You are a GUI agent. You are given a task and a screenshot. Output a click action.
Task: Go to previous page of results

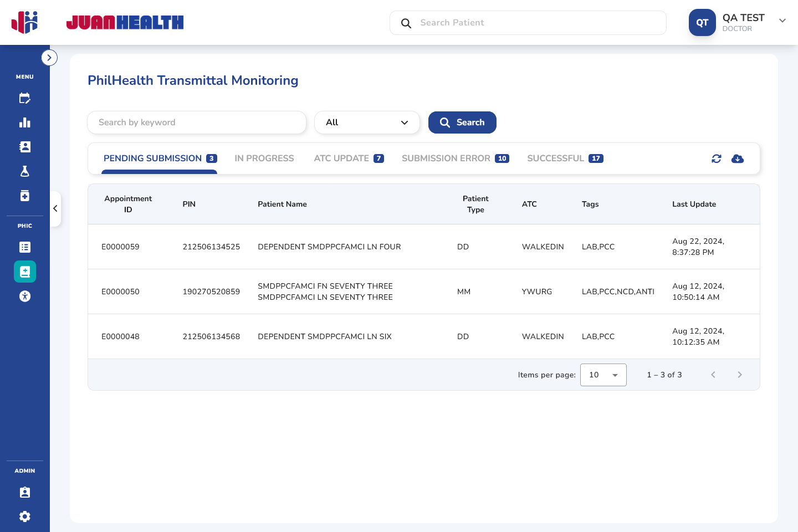pyautogui.click(x=713, y=375)
